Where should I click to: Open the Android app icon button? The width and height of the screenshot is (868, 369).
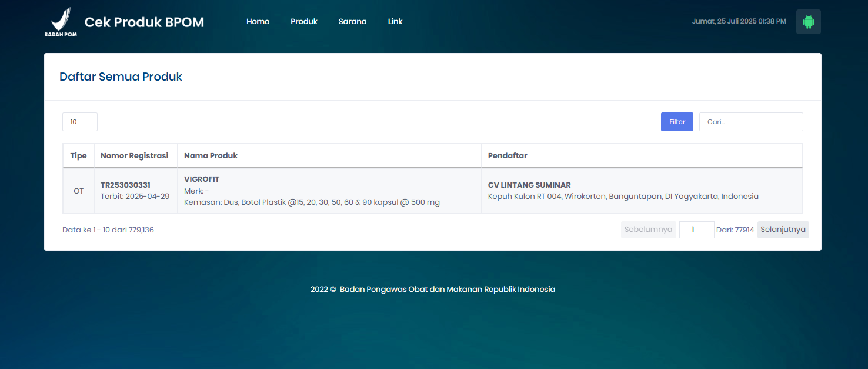coord(808,22)
